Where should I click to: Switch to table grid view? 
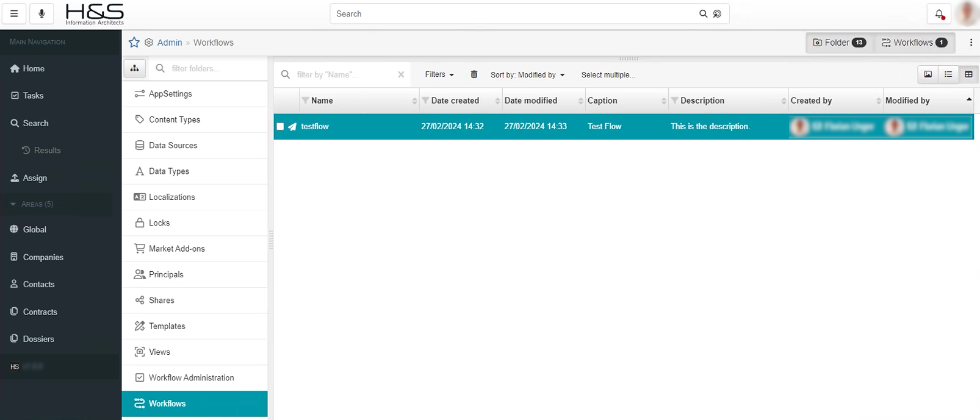tap(968, 74)
